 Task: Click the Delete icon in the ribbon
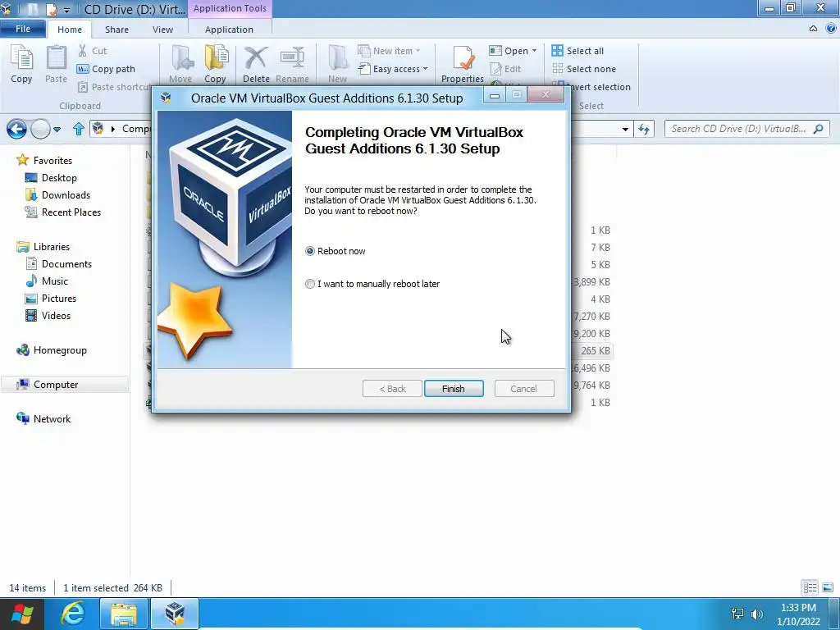tap(256, 63)
